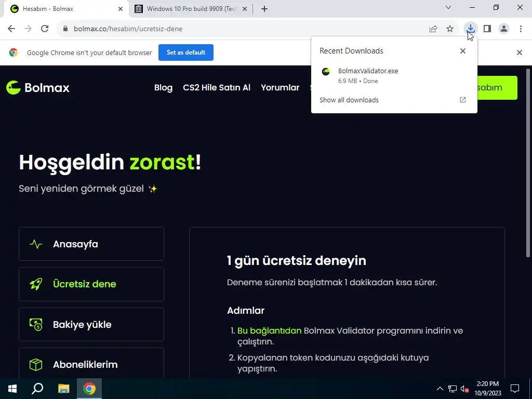Follow the Bu bağlantıdan download link
The width and height of the screenshot is (532, 399).
(x=269, y=330)
